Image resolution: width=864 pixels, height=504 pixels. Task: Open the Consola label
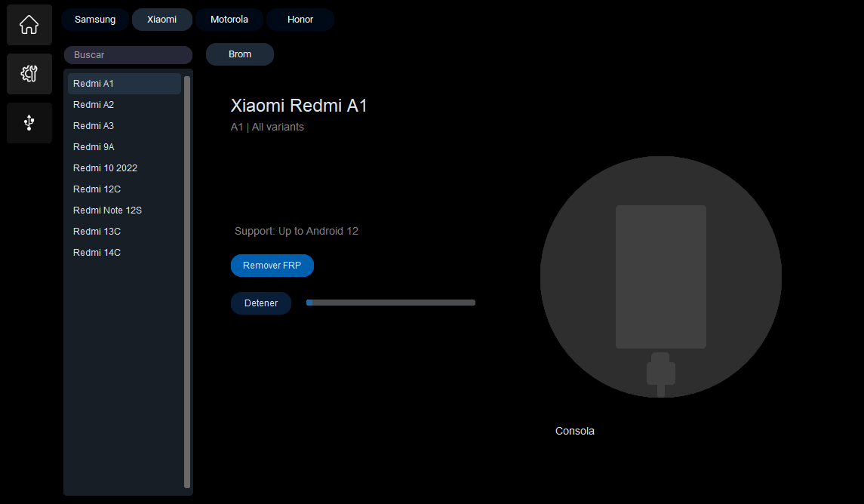[x=575, y=432]
